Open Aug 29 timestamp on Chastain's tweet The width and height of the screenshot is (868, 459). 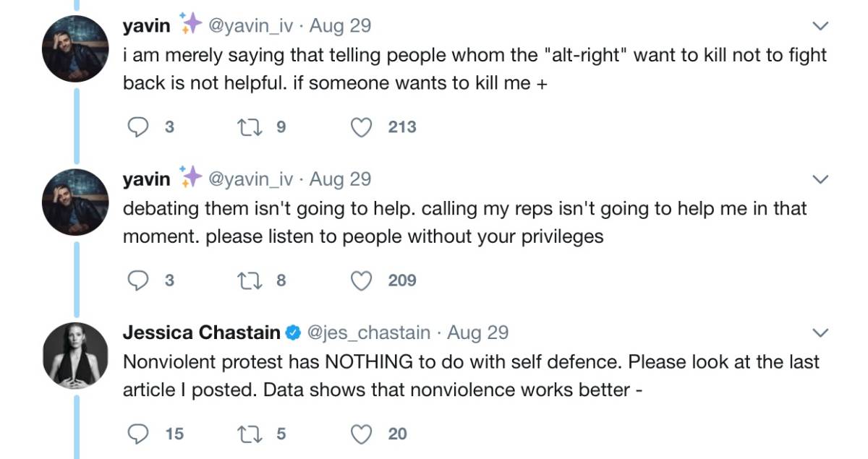tap(477, 333)
